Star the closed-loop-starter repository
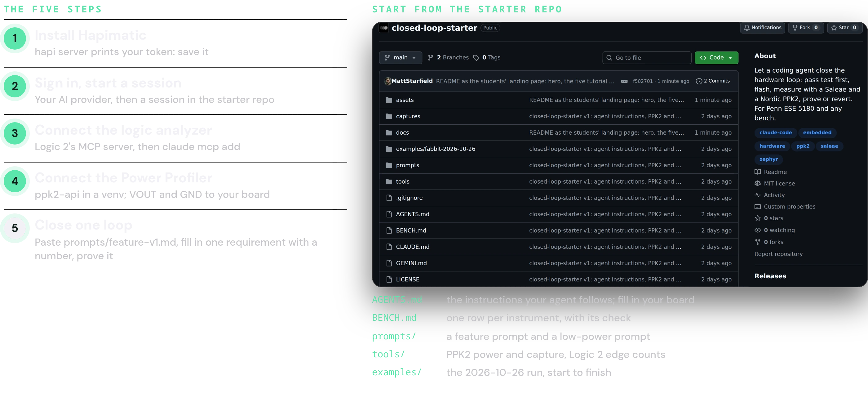Image resolution: width=868 pixels, height=402 pixels. 844,28
